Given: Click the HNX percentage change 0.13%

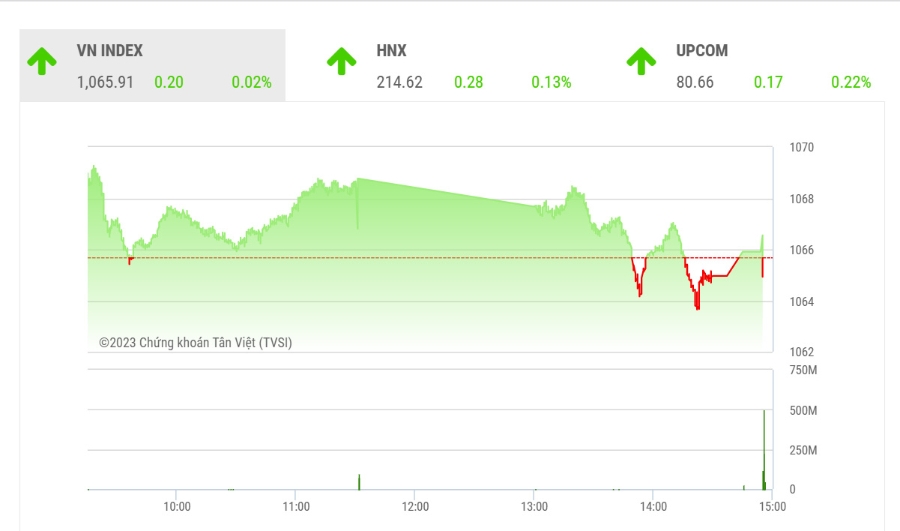Looking at the screenshot, I should [x=551, y=82].
